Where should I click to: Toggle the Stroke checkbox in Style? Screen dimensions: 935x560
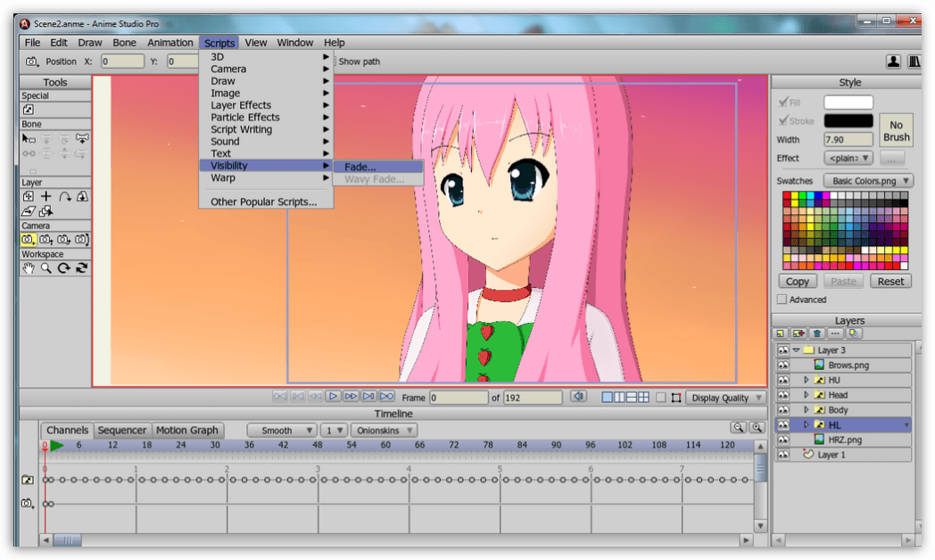(783, 120)
